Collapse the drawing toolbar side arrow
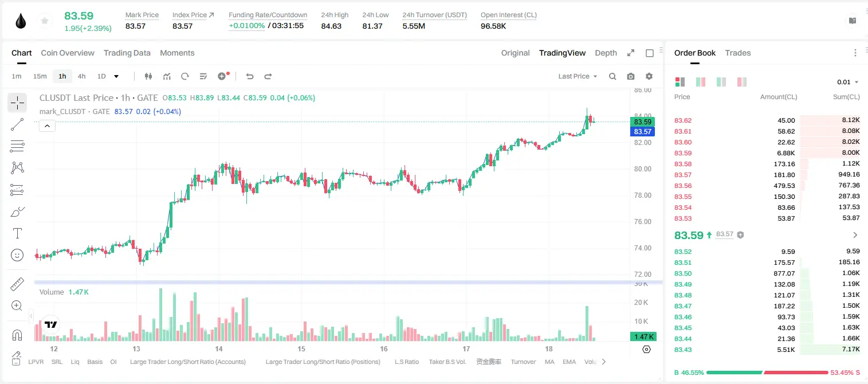This screenshot has width=868, height=384. coord(31,316)
